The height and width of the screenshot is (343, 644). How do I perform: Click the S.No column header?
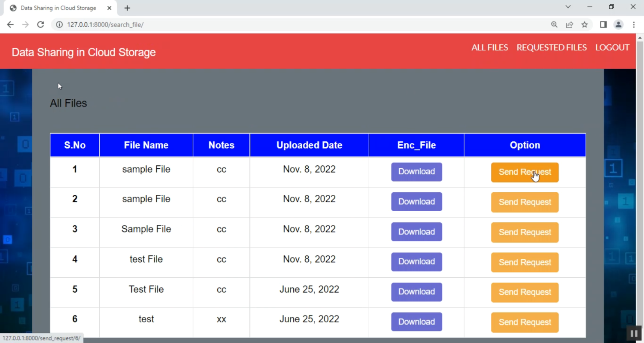(75, 145)
